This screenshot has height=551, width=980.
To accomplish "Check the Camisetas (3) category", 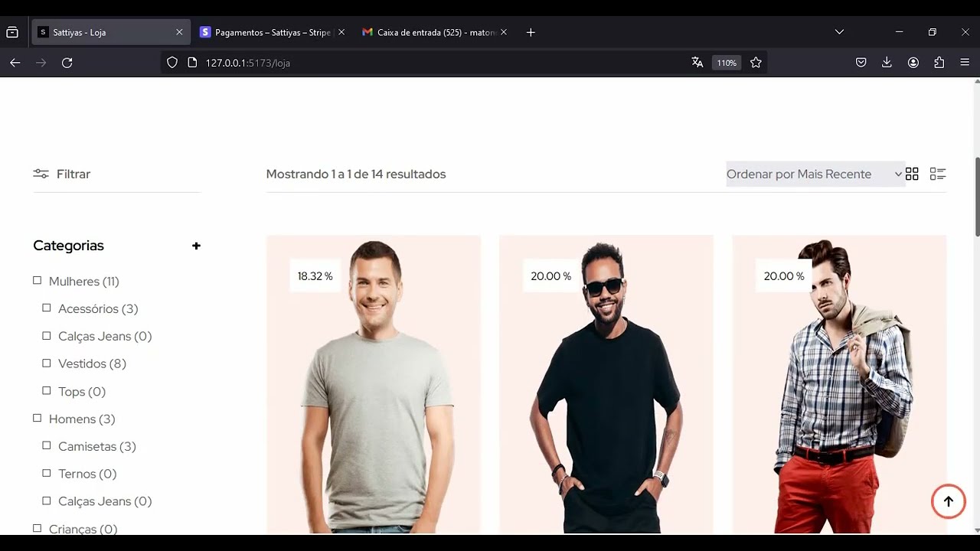I will (x=47, y=446).
